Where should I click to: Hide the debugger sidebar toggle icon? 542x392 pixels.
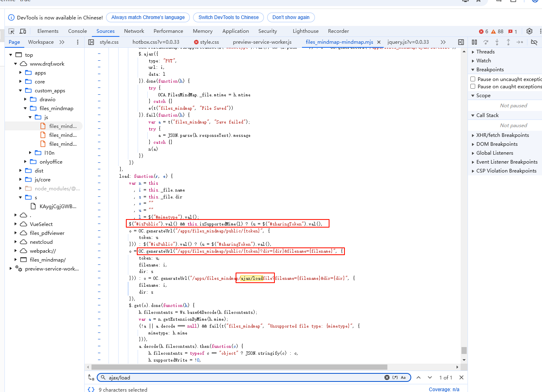(461, 42)
